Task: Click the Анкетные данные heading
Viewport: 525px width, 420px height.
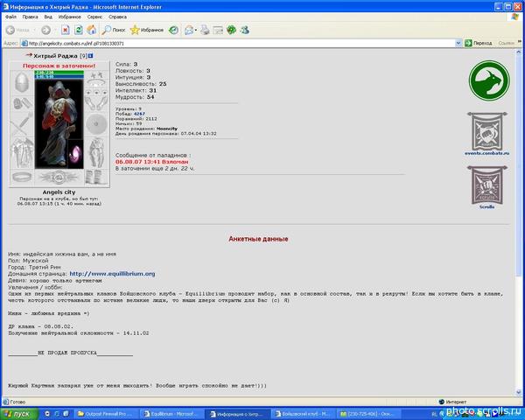Action: pyautogui.click(x=258, y=239)
